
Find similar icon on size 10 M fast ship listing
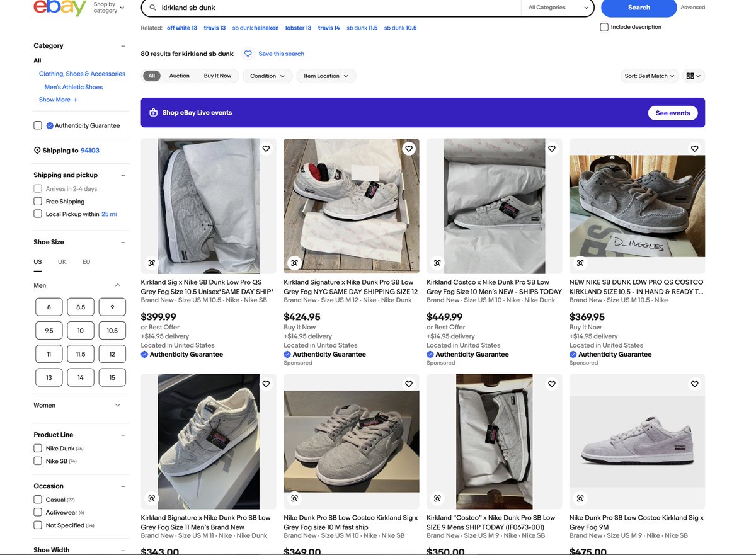click(294, 498)
